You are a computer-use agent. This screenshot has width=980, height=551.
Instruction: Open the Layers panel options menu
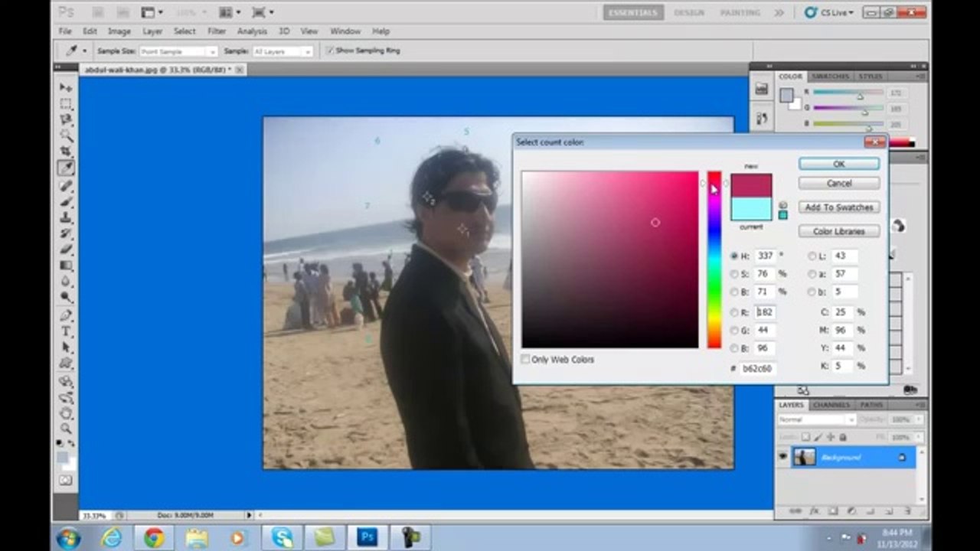point(920,405)
